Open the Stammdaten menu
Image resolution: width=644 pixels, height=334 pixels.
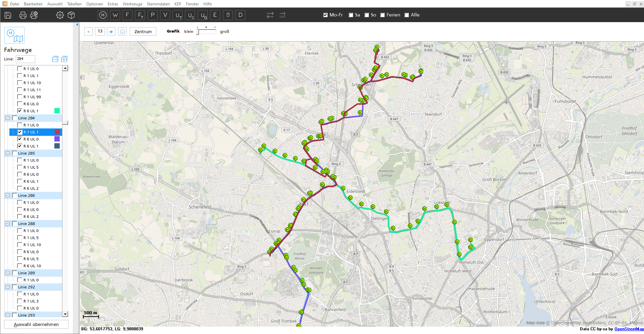158,4
